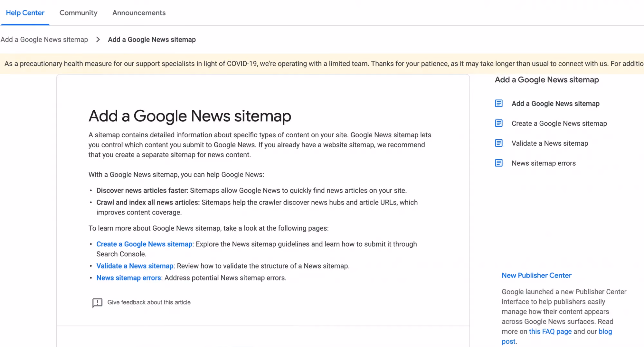This screenshot has height=347, width=644.
Task: Click the article main heading
Action: pos(190,116)
